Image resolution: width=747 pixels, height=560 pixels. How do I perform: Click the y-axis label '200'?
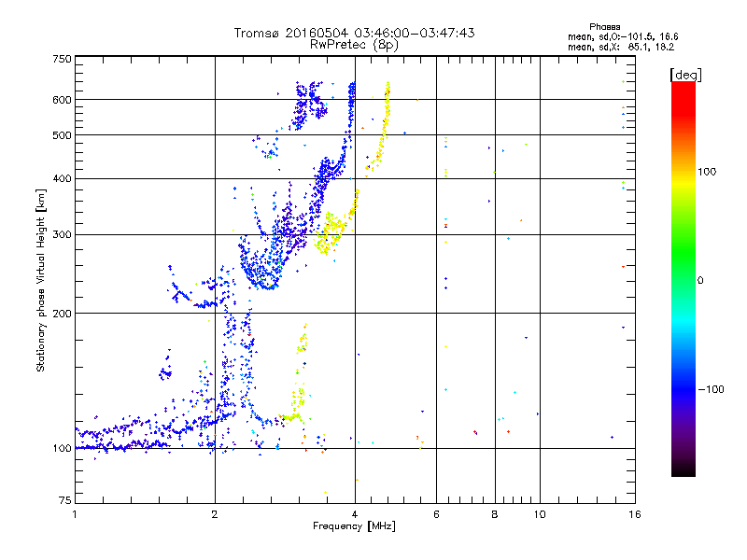click(62, 314)
